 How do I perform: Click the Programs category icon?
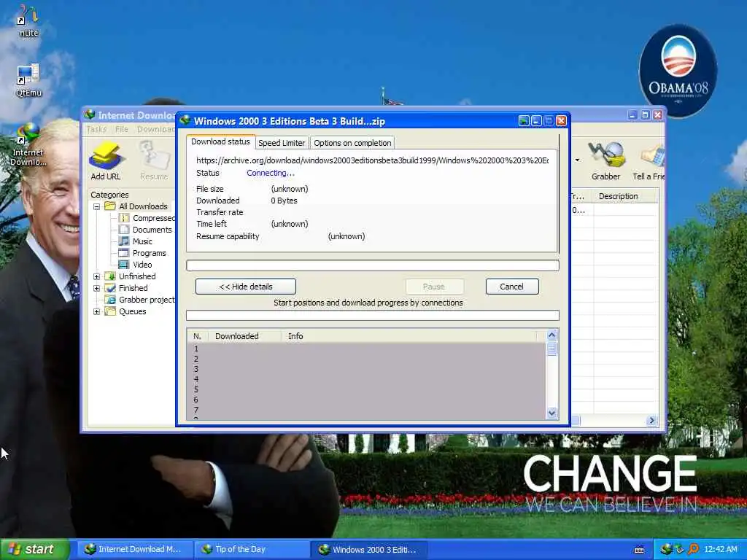(124, 253)
